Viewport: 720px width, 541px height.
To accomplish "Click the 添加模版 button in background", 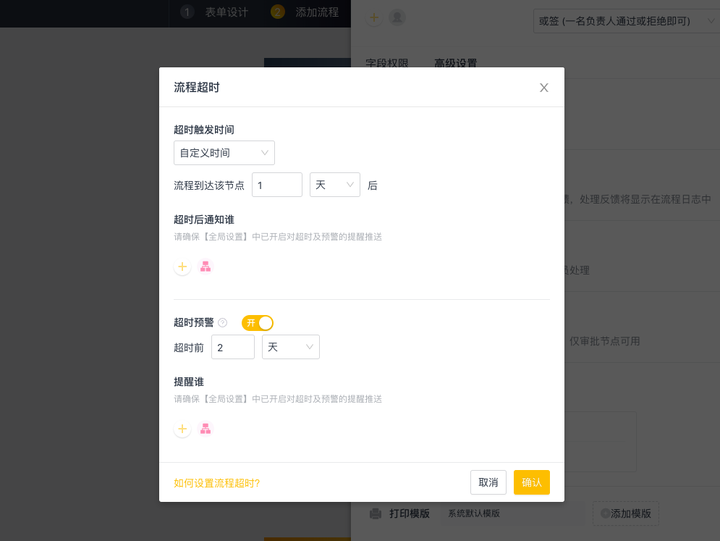I will pyautogui.click(x=626, y=513).
